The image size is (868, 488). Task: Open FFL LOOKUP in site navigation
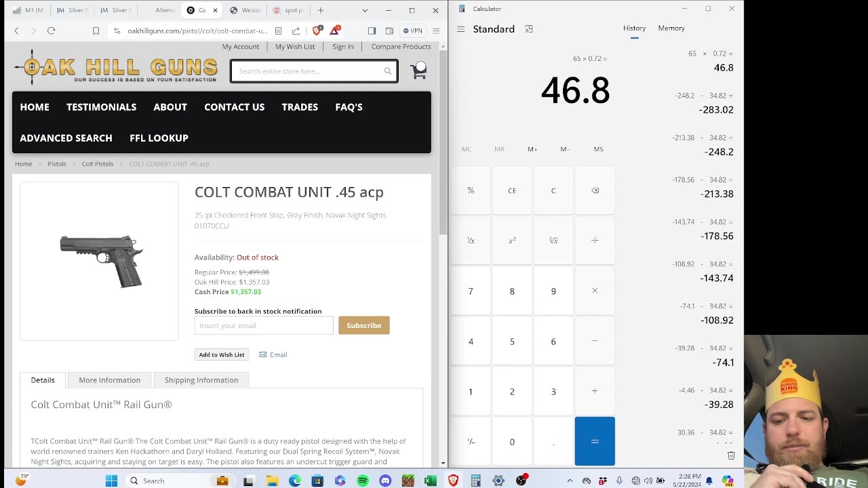[x=159, y=138]
